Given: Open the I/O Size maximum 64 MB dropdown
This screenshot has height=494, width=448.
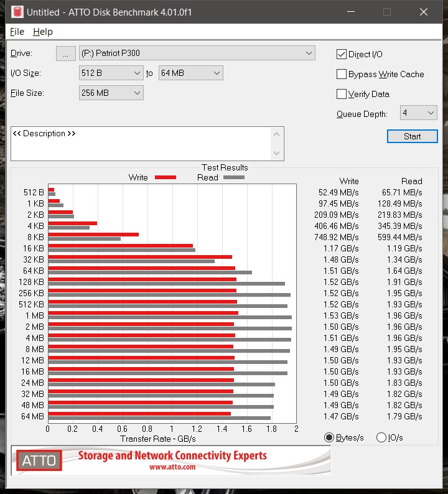Looking at the screenshot, I should [190, 73].
